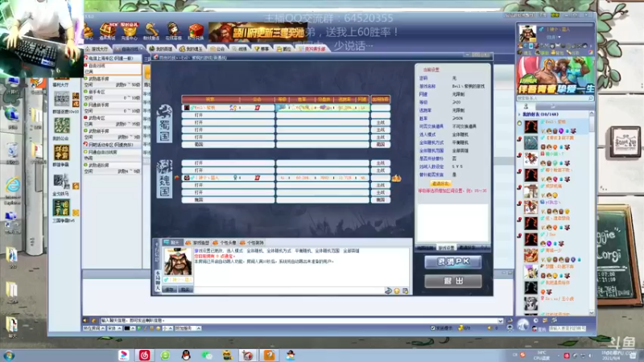644x362 pixels.
Task: Open the online customer service character icon
Action: (173, 31)
